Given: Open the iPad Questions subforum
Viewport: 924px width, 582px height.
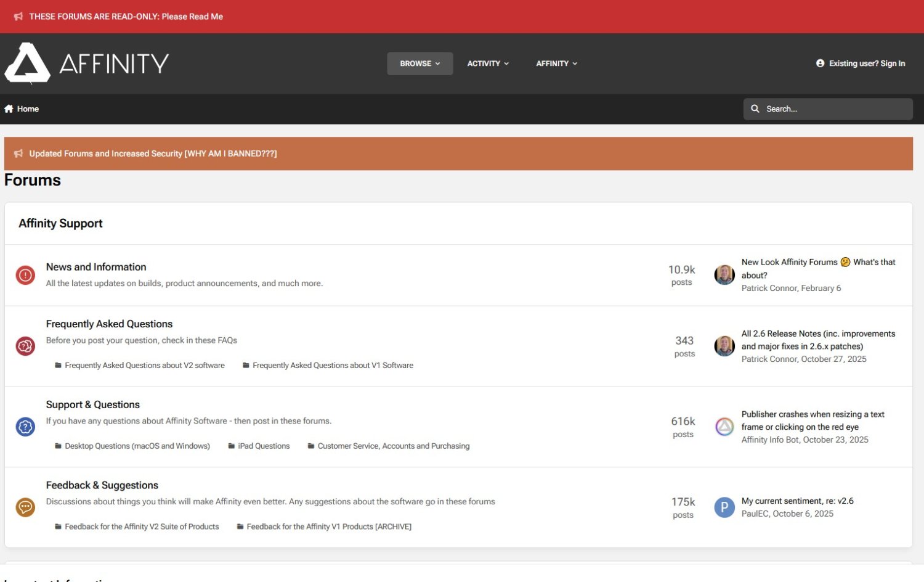Looking at the screenshot, I should 264,446.
